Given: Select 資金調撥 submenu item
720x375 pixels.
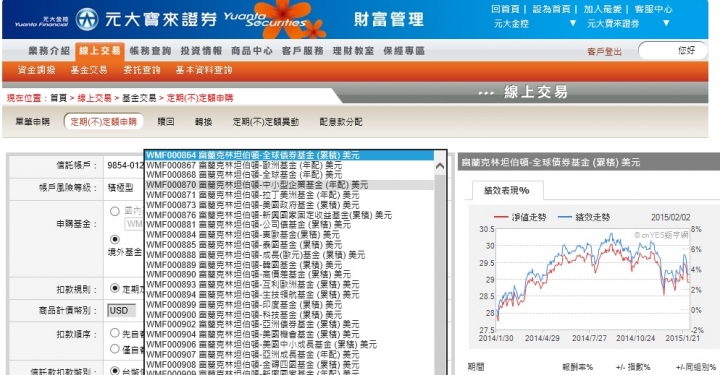Looking at the screenshot, I should pos(36,70).
